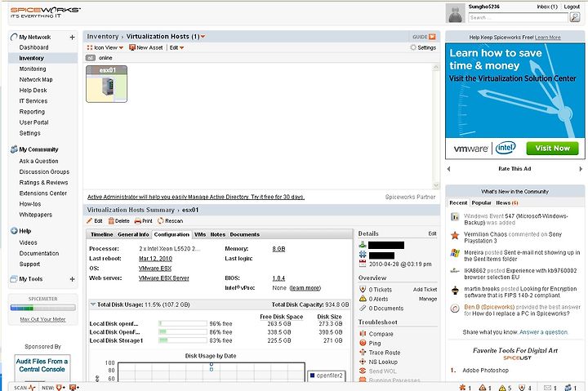Click the SCAN icon in bottom bar
The width and height of the screenshot is (588, 391).
pos(32,387)
